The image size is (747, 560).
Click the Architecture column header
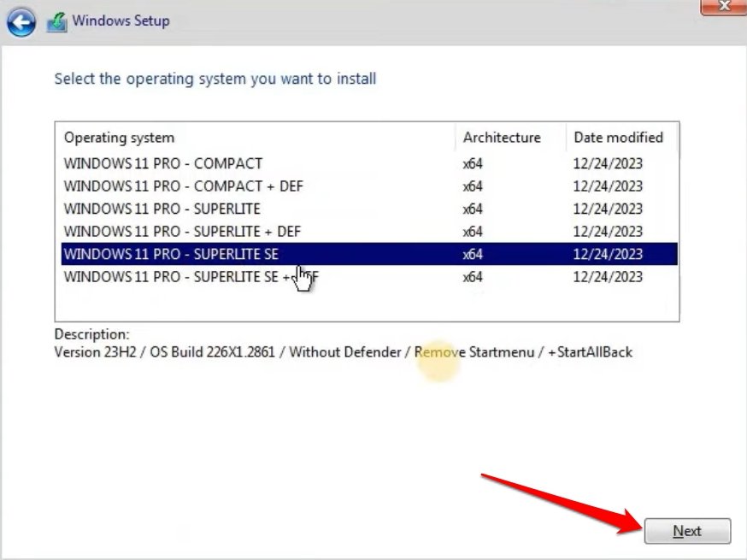point(511,138)
